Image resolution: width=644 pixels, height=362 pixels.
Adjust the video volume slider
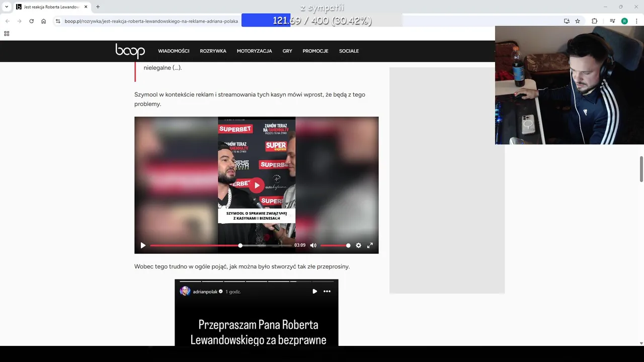coord(335,245)
